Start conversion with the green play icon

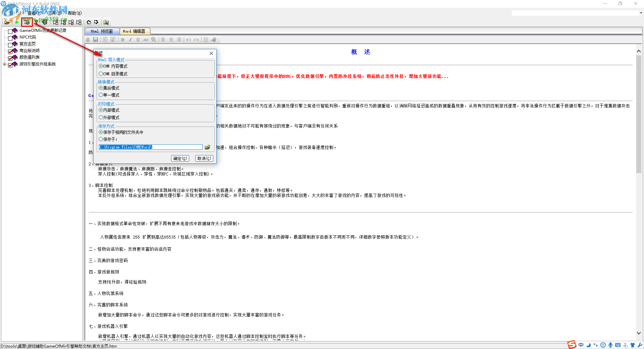click(x=17, y=22)
